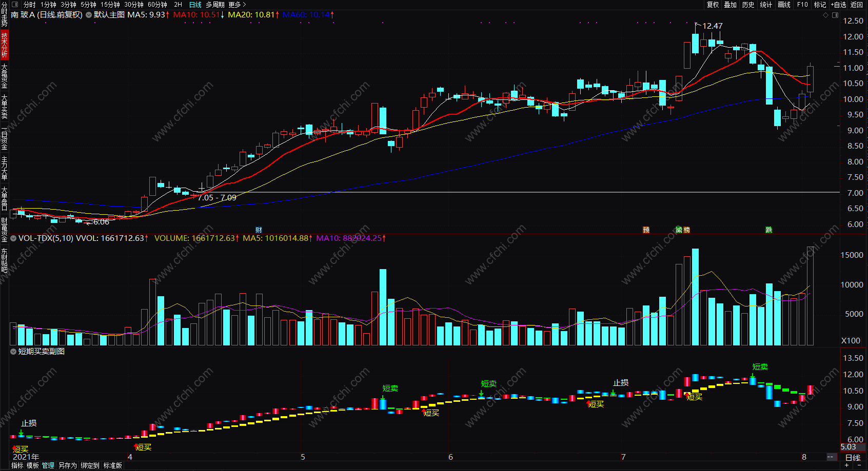The height and width of the screenshot is (471, 868).
Task: Select 技术分析 in left sidebar
Action: (4, 45)
